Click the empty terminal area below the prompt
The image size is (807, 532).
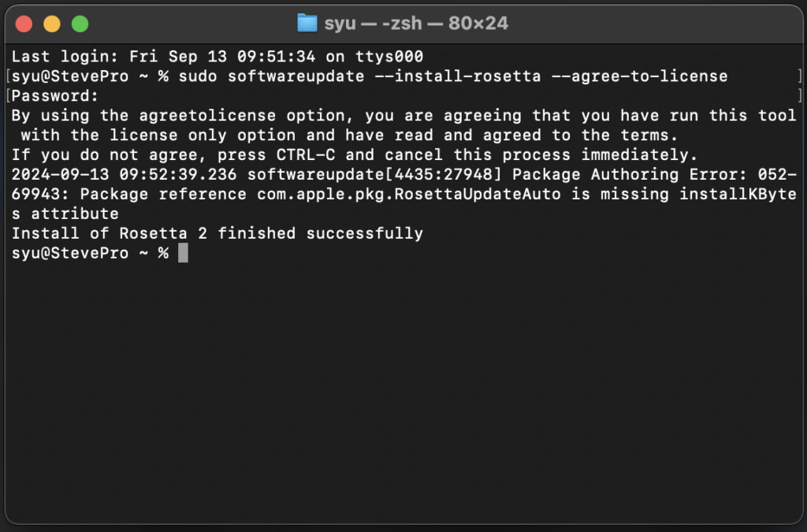click(x=403, y=391)
